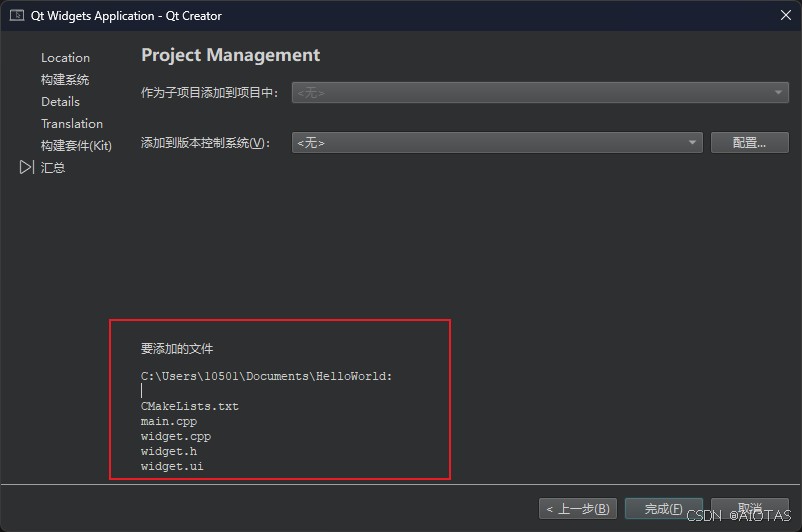Cancel the wizard with 取消 button

(750, 509)
